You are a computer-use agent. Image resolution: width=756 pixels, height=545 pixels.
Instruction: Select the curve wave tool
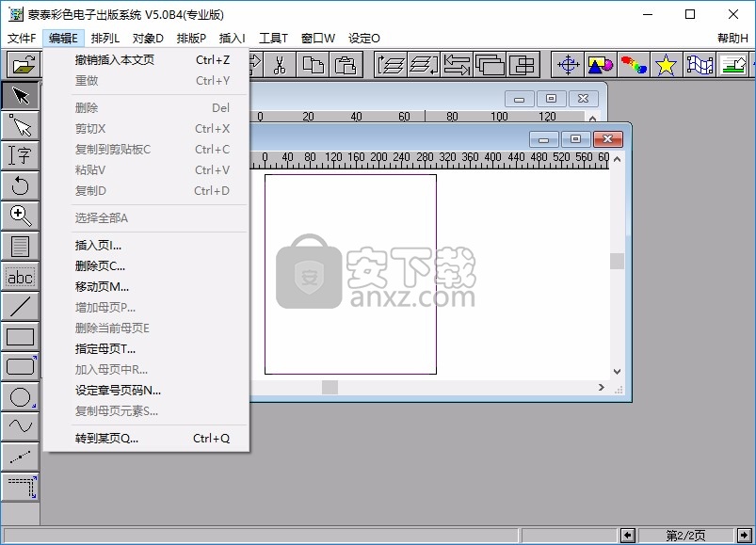click(21, 426)
